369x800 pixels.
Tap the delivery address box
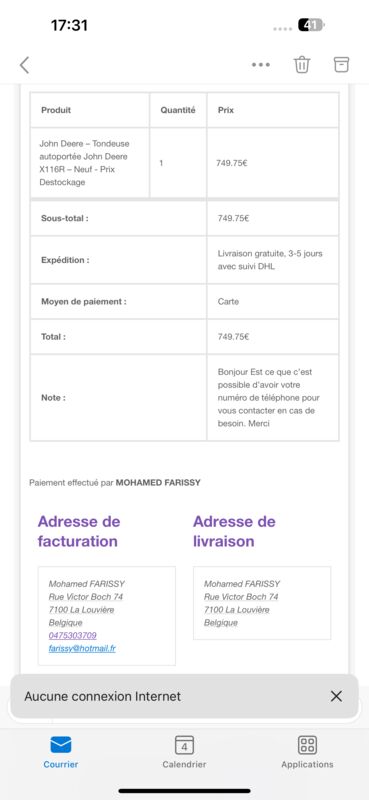(262, 603)
